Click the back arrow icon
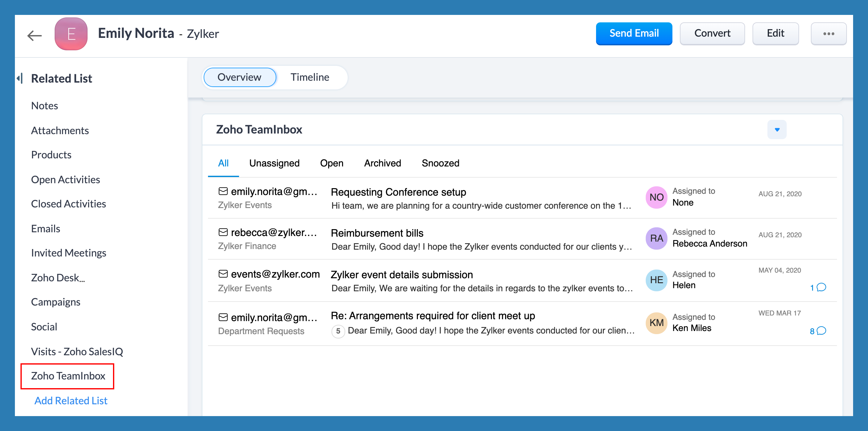Screen dimensions: 868x431 (x=34, y=35)
